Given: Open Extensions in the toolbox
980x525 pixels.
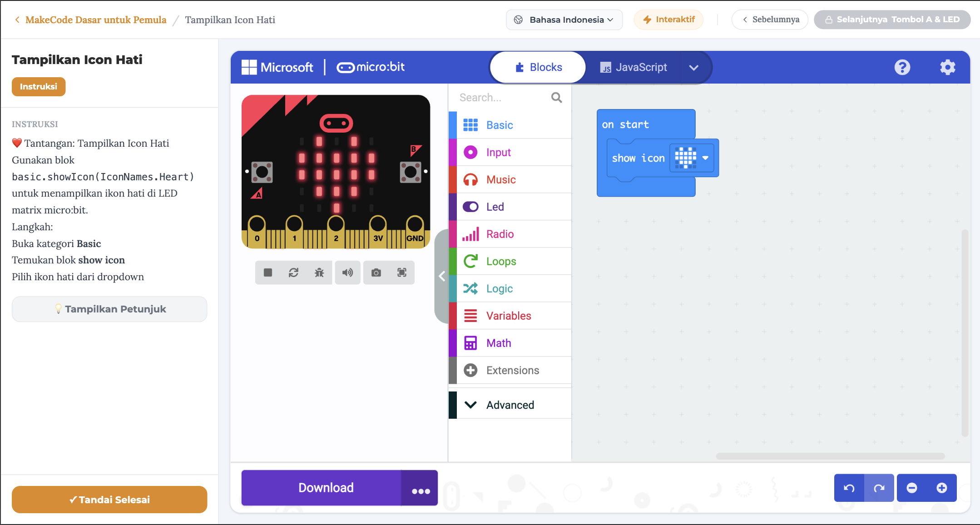Looking at the screenshot, I should 510,370.
